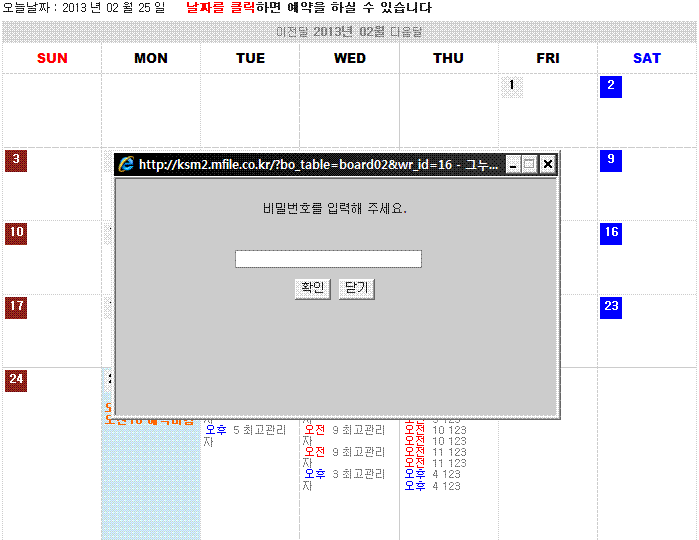Click the SUN column header
The image size is (699, 540).
point(52,58)
